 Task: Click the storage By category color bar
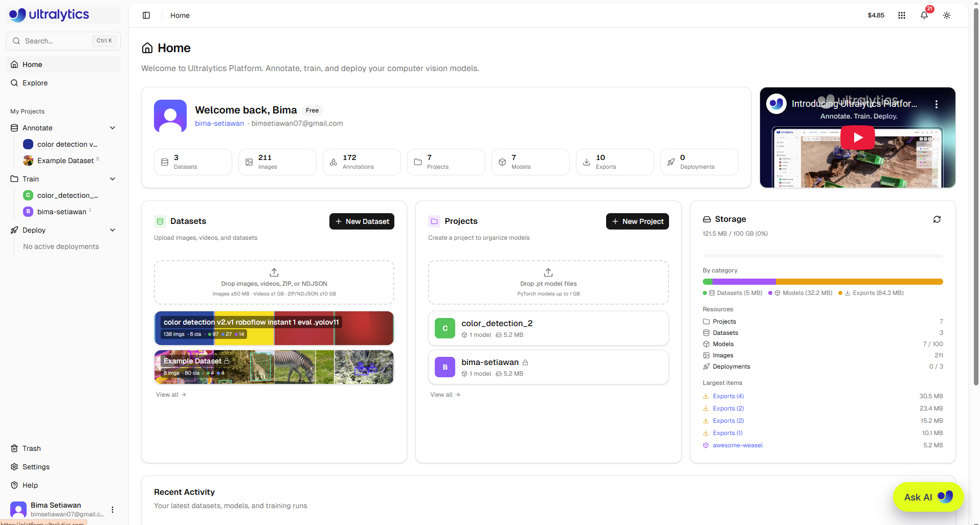click(x=822, y=282)
